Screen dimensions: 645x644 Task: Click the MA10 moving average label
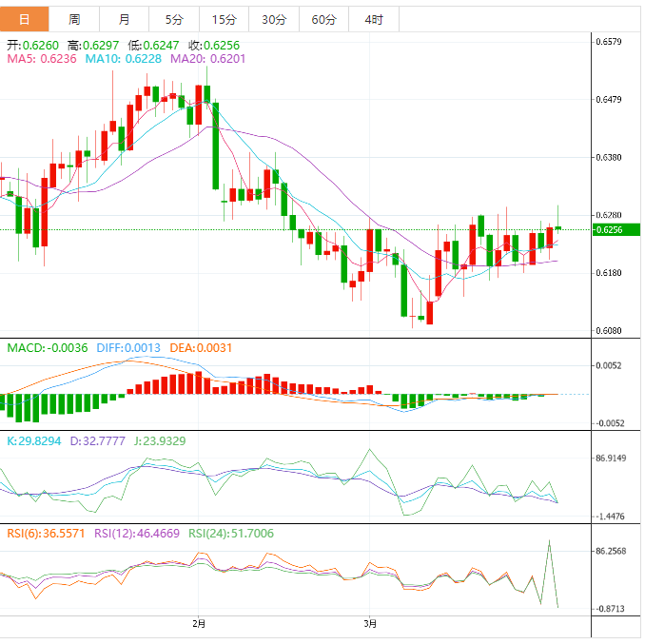pyautogui.click(x=124, y=59)
